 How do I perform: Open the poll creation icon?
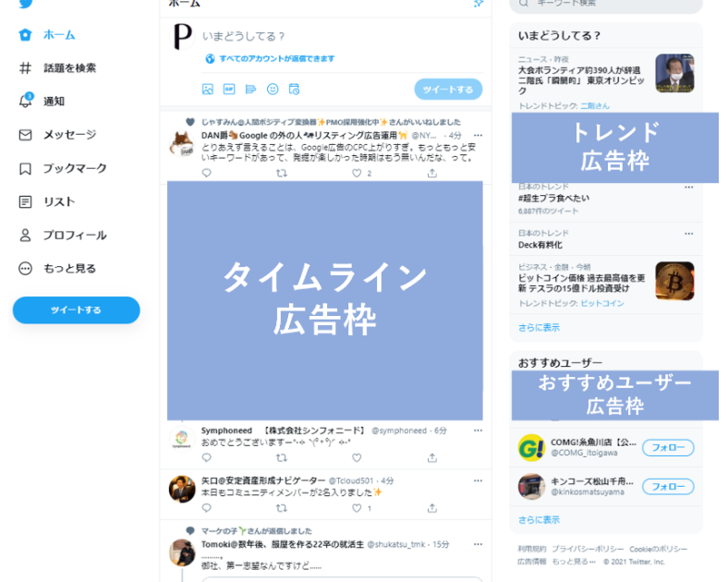coord(250,89)
